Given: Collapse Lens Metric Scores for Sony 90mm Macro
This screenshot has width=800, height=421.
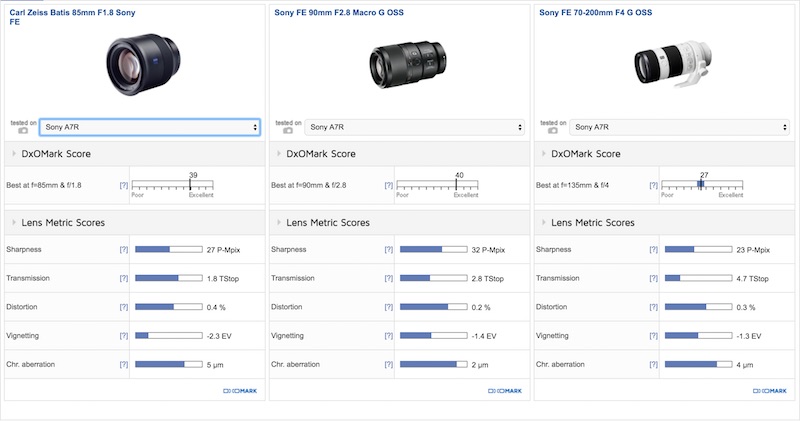Looking at the screenshot, I should tap(279, 222).
